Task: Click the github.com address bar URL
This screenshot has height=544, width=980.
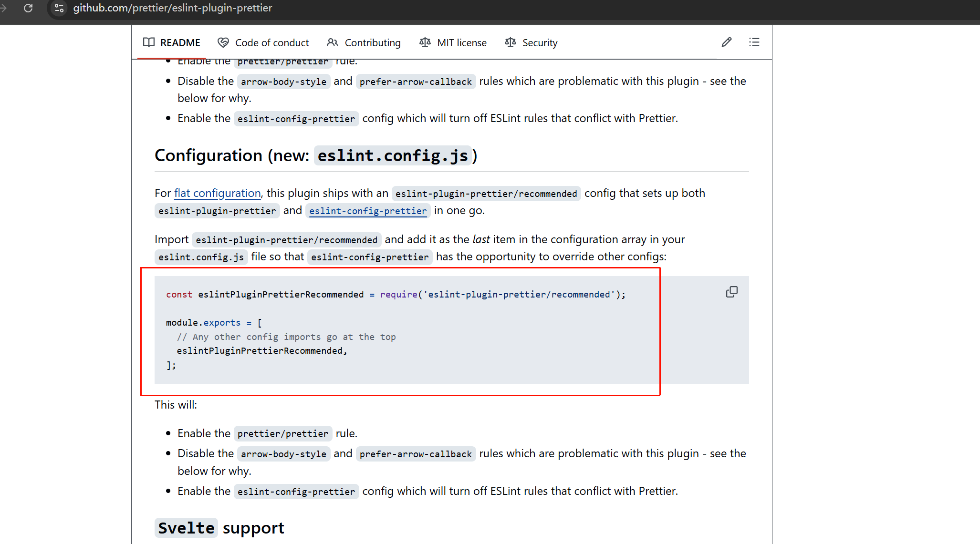Action: tap(172, 8)
